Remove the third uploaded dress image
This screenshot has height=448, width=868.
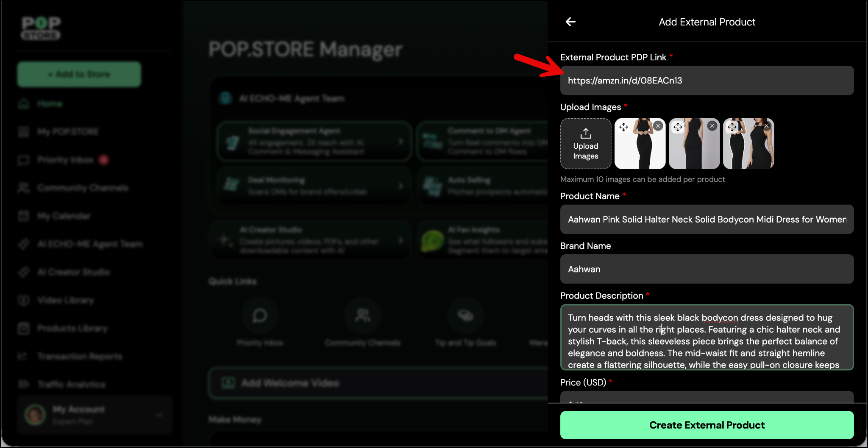coord(766,126)
